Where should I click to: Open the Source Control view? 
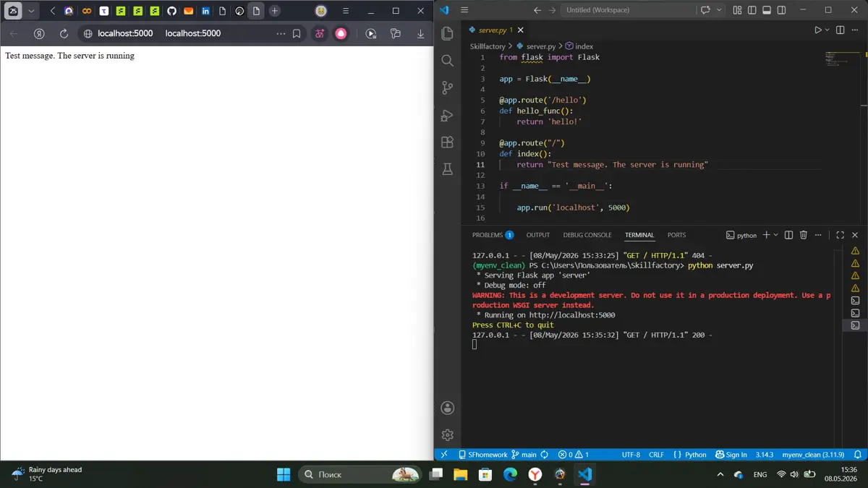447,88
